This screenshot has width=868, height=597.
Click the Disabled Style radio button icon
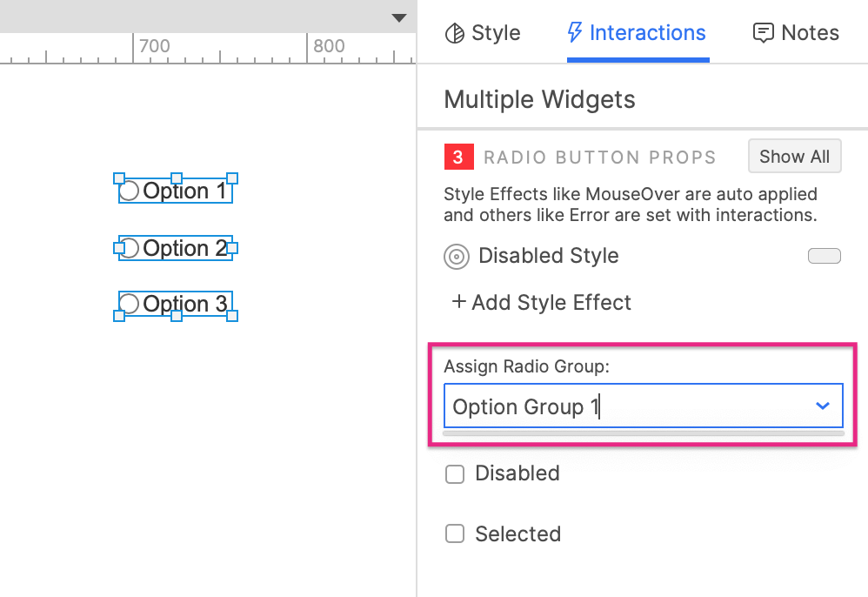point(457,256)
